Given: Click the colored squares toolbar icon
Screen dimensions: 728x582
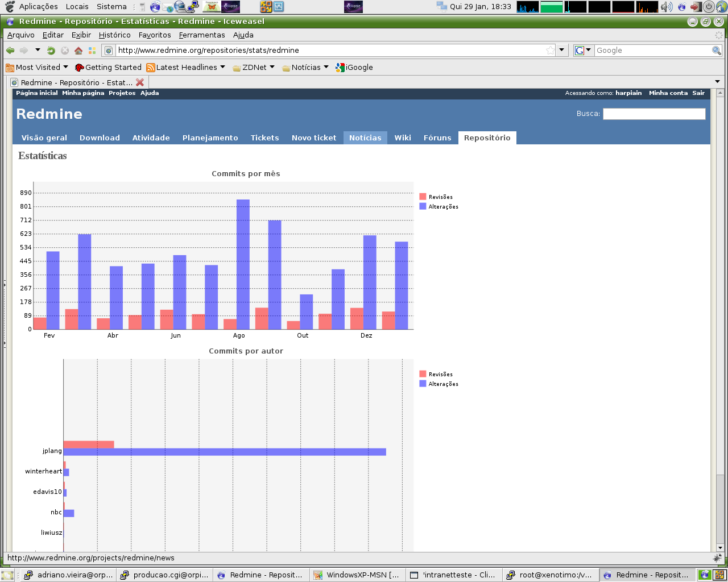Looking at the screenshot, I should (x=92, y=51).
